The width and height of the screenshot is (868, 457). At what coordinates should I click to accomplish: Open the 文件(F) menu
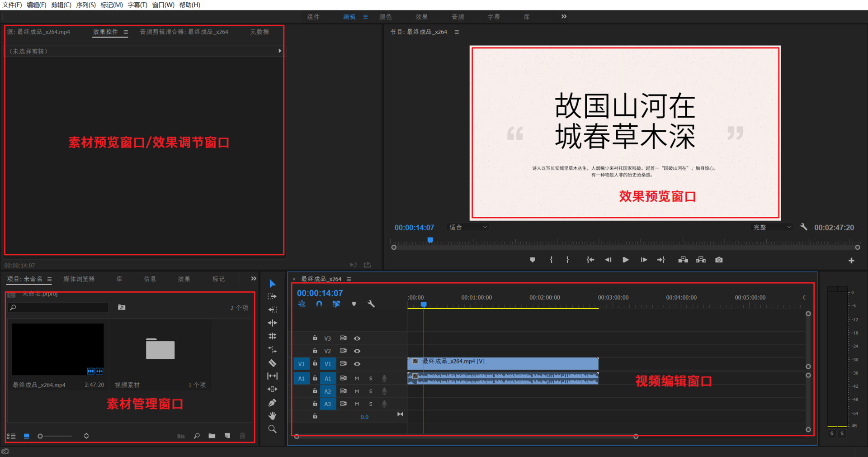pyautogui.click(x=12, y=5)
